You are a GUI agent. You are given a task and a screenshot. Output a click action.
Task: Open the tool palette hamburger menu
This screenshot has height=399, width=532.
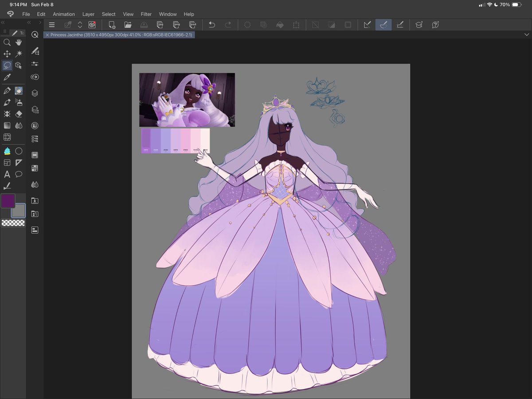coord(5,32)
